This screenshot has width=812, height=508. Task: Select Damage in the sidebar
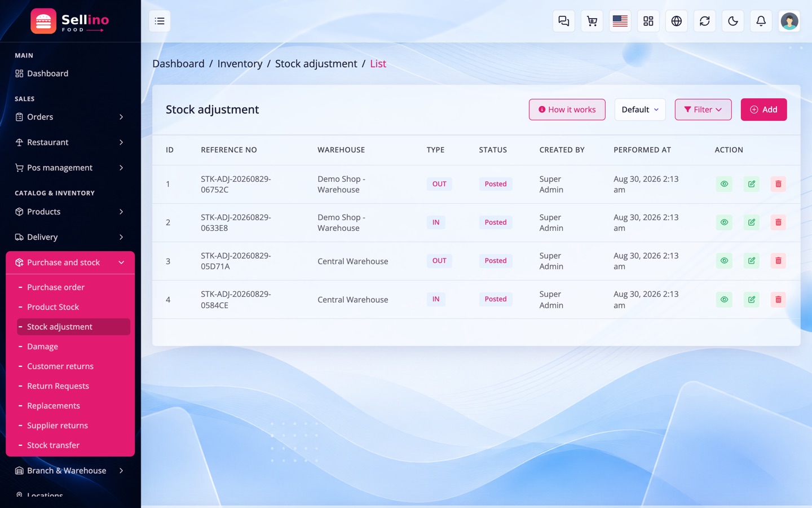coord(73,347)
